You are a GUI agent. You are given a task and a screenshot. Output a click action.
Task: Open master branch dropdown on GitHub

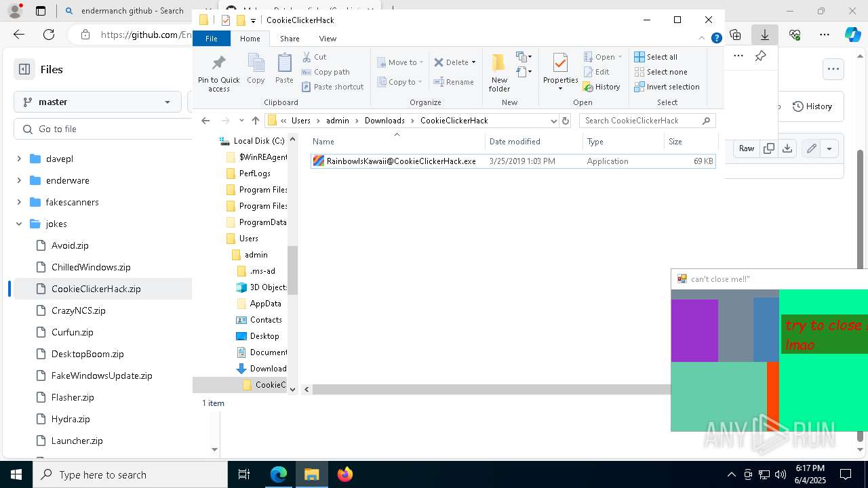tap(97, 102)
